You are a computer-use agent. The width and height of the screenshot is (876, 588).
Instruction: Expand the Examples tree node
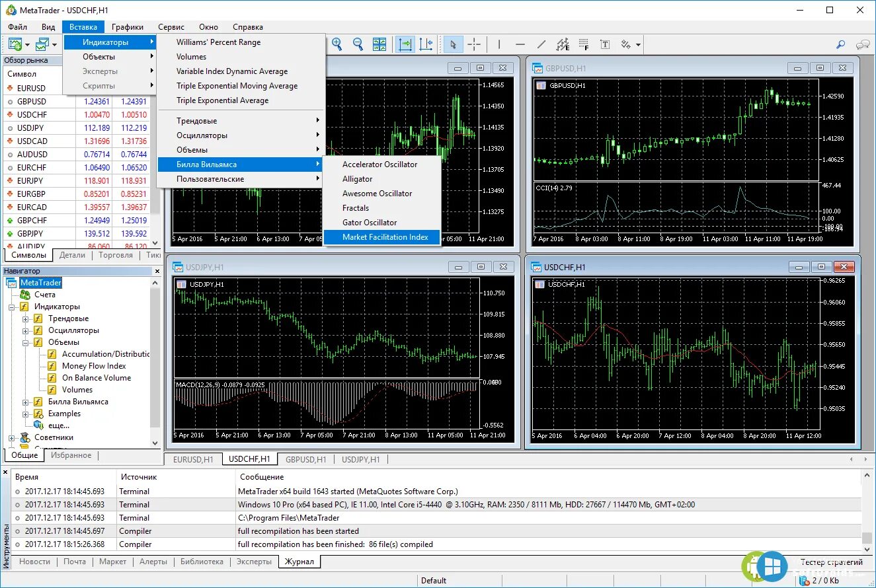tap(25, 414)
